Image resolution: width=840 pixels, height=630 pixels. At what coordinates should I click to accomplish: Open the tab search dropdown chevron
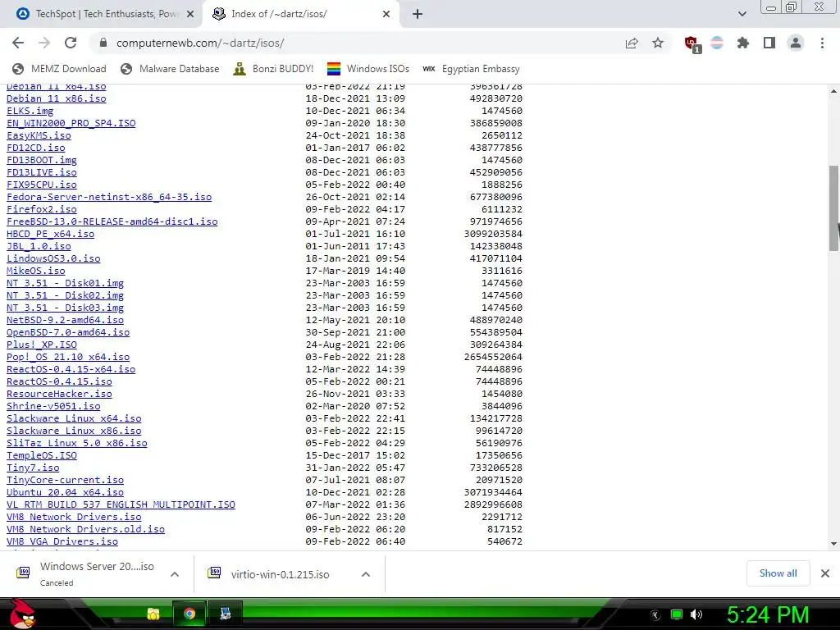pos(742,14)
